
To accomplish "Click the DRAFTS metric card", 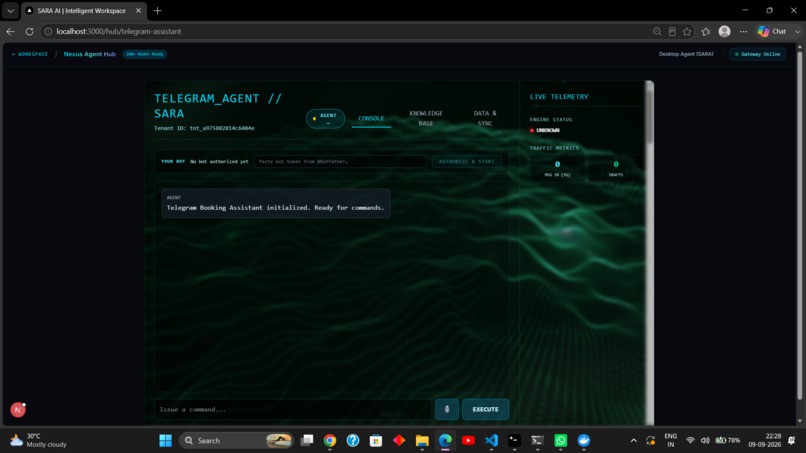I will pyautogui.click(x=615, y=169).
